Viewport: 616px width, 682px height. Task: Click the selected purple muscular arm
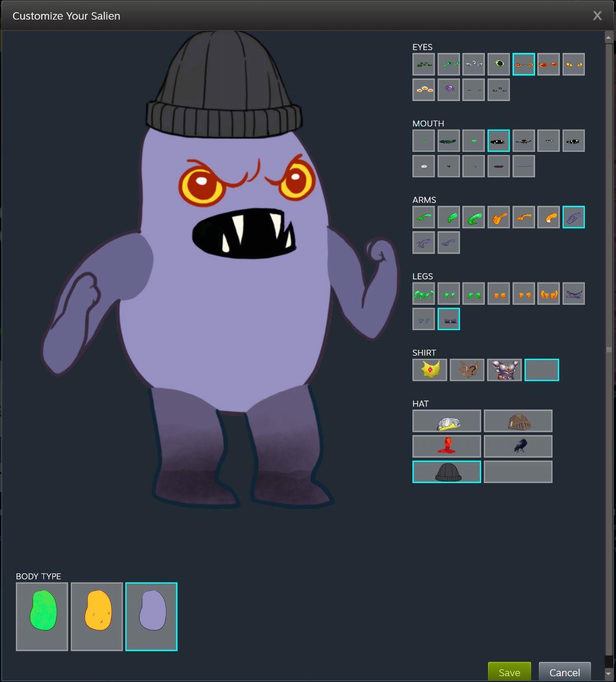click(574, 217)
